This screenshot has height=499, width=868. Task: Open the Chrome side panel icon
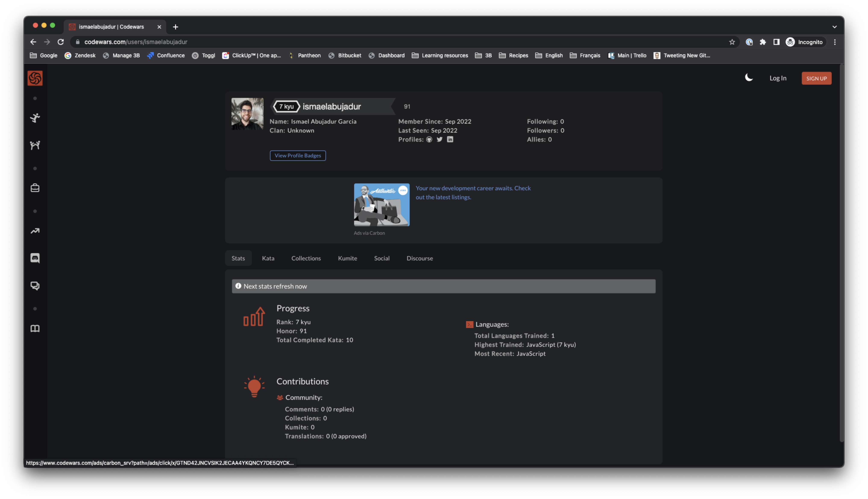click(x=776, y=42)
